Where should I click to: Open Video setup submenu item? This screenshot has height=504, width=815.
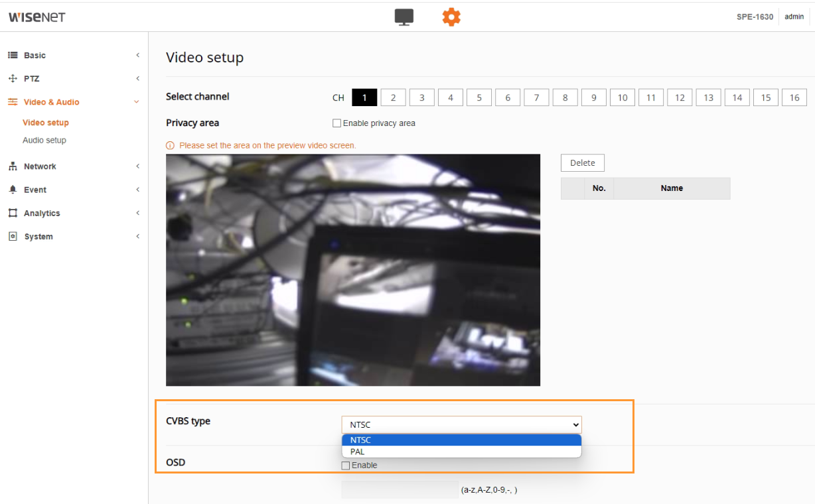[46, 123]
